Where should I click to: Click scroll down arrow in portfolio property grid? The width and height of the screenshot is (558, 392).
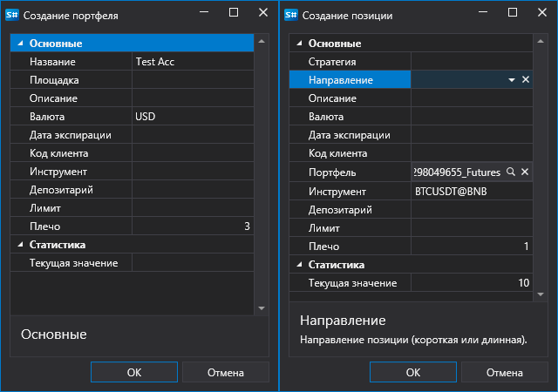(x=262, y=308)
